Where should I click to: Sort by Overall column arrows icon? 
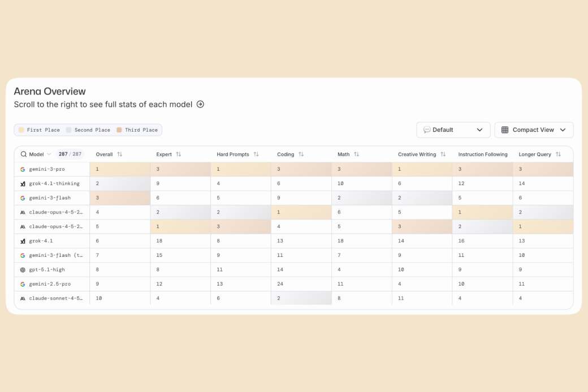point(120,154)
